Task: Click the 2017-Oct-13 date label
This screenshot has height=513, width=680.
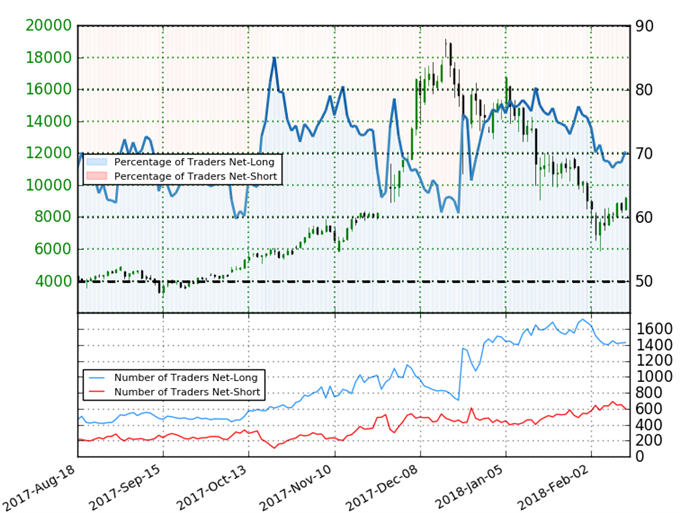Action: [211, 487]
